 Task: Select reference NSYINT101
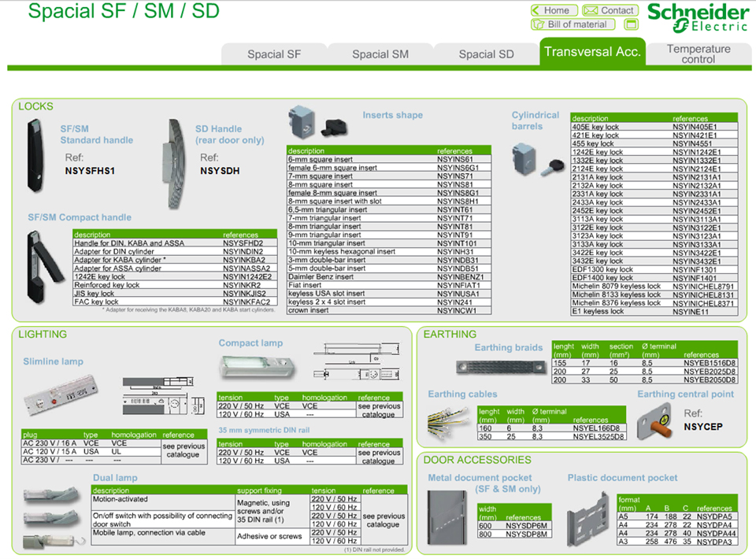(457, 243)
